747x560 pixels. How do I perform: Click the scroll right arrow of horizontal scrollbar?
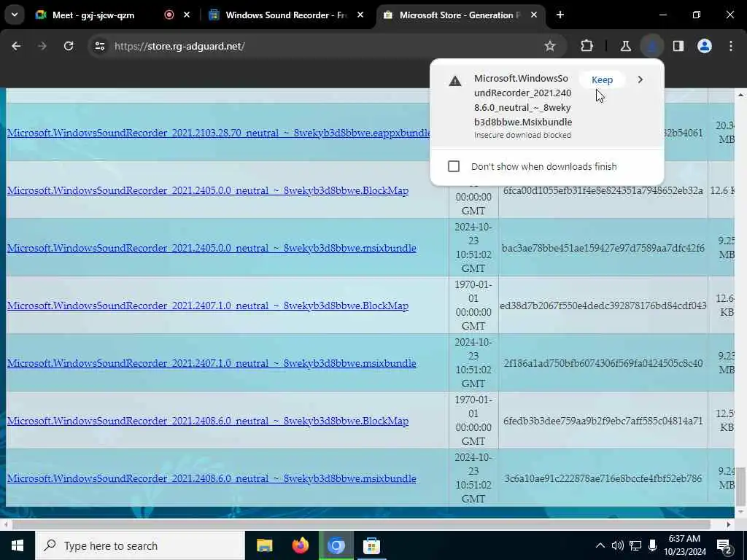pos(728,524)
